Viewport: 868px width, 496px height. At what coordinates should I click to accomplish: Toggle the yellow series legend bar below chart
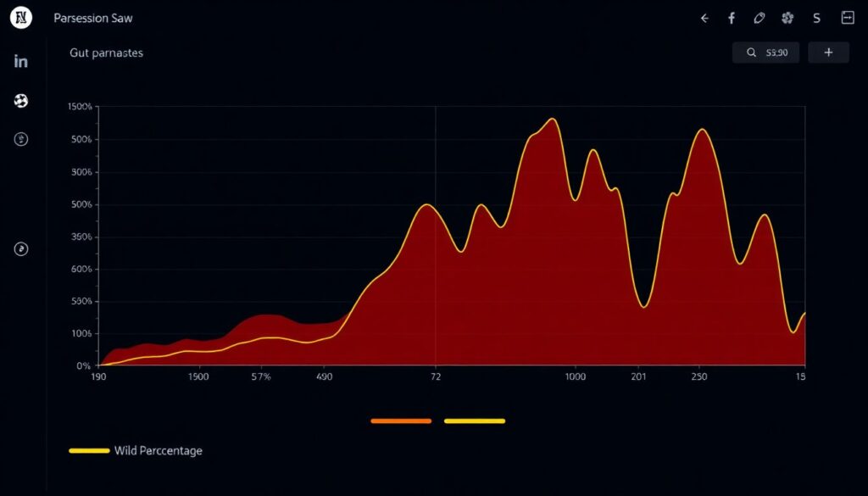tap(475, 421)
